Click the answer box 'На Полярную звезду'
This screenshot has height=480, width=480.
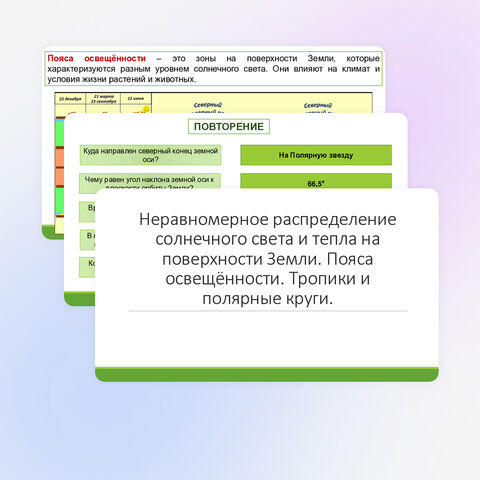316,155
